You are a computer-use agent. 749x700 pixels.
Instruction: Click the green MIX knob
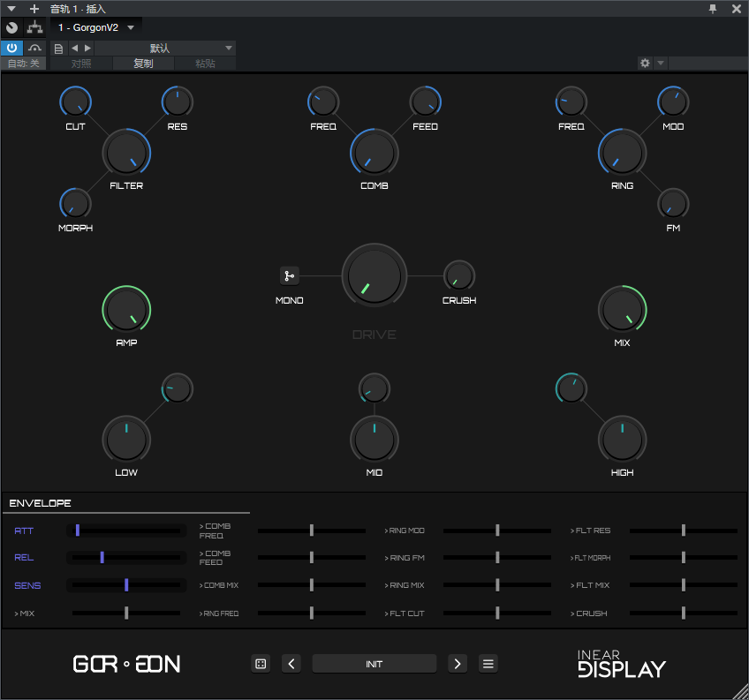623,310
